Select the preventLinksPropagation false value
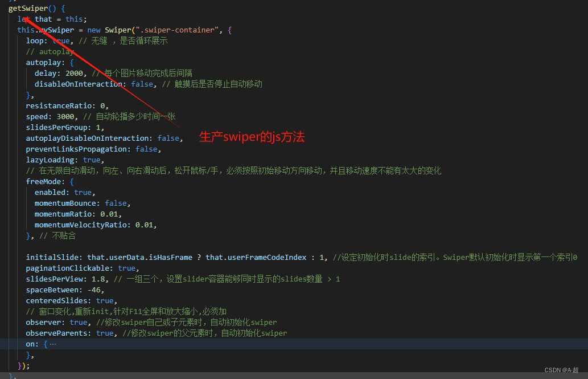This screenshot has width=588, height=379. point(146,149)
